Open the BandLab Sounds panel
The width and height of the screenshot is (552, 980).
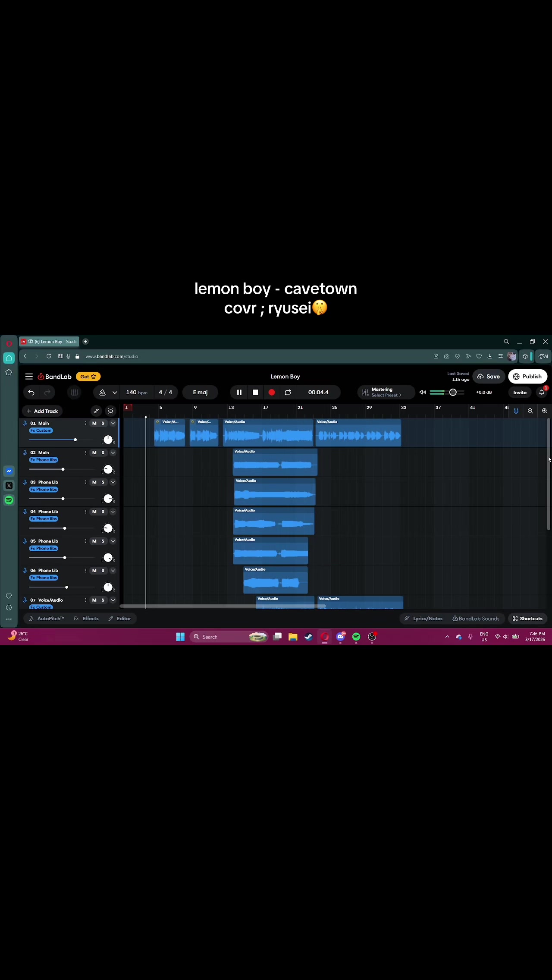pos(476,619)
